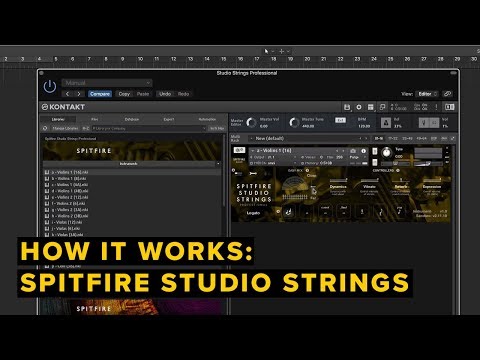Toggle the plug-in power bypass button
The width and height of the screenshot is (480, 360).
point(50,87)
